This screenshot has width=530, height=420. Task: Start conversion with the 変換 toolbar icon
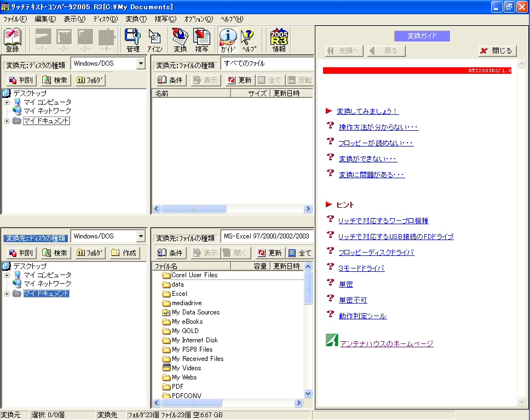coord(180,40)
